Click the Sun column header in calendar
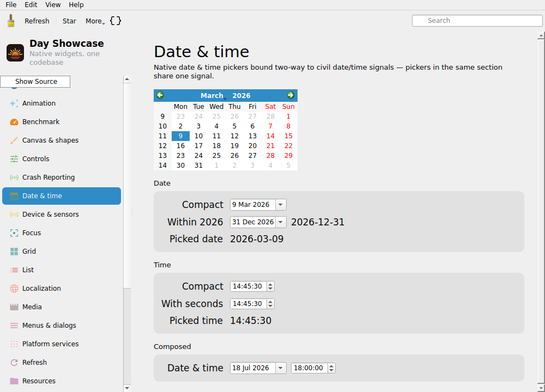Screen dimensions: 545x392 tap(288, 107)
